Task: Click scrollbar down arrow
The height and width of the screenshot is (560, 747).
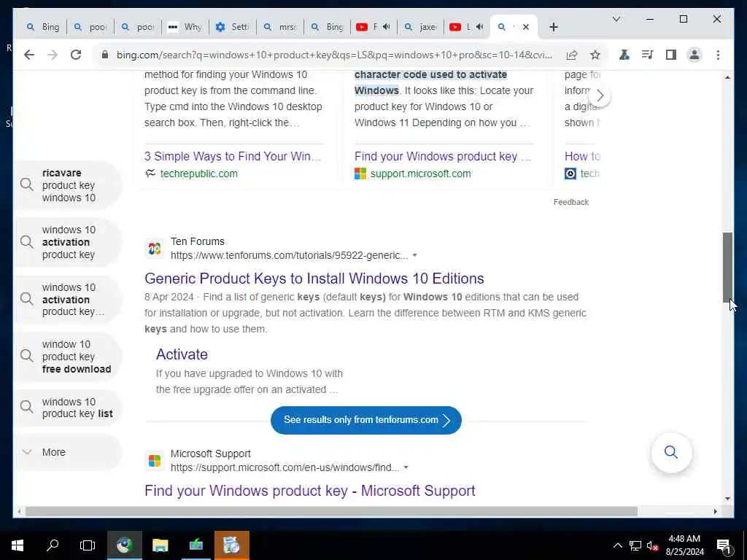Action: 727,499
